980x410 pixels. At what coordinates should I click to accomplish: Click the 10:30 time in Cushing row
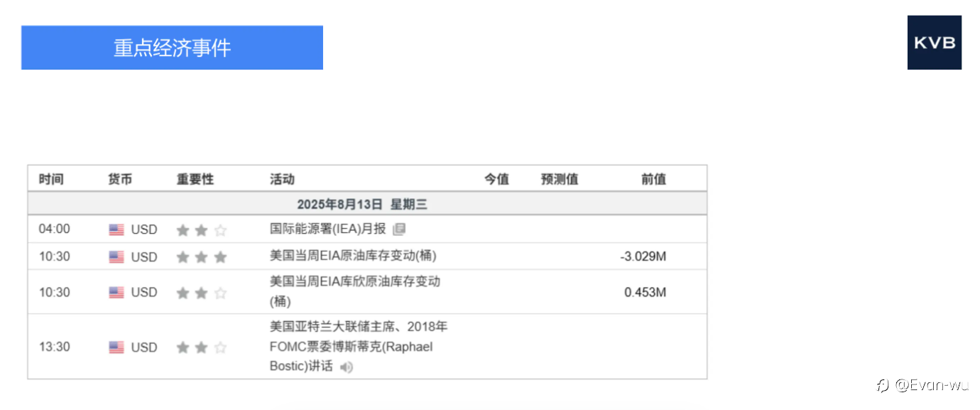[55, 292]
